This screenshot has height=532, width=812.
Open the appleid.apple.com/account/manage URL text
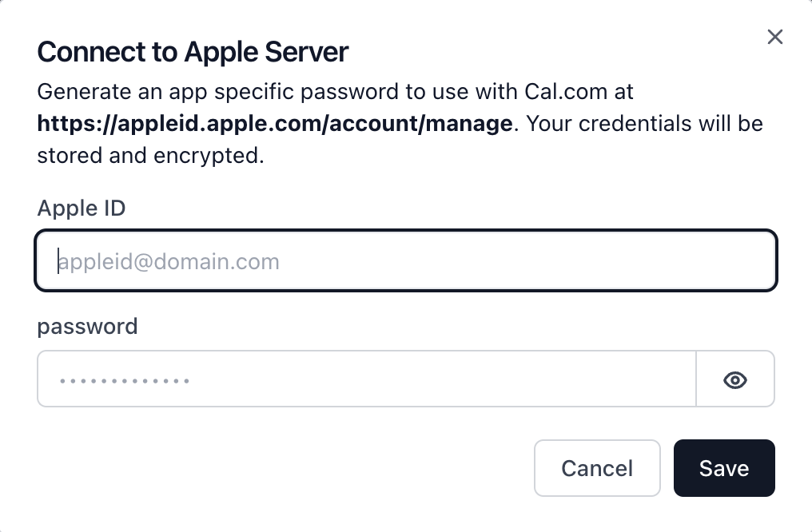pyautogui.click(x=275, y=123)
